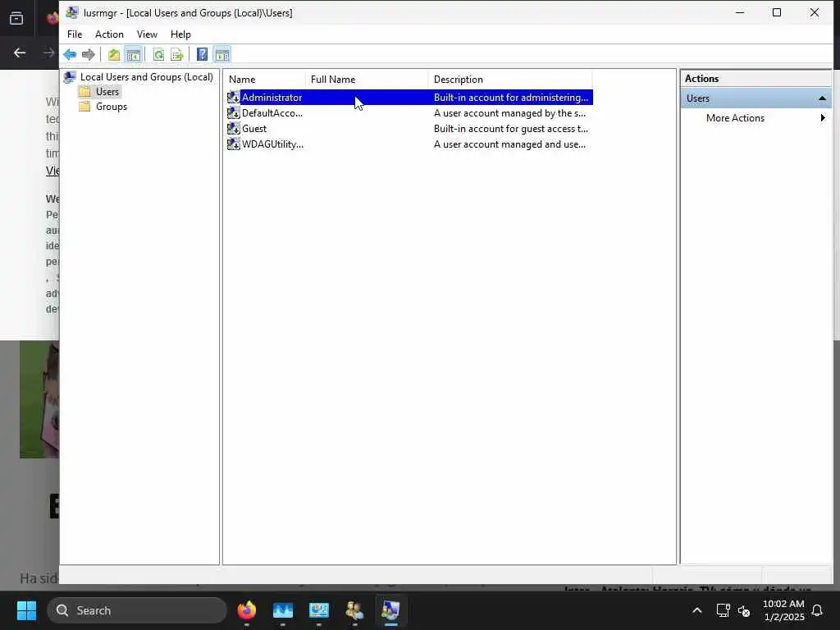Click the taskbar Search box
The width and height of the screenshot is (840, 630).
click(x=137, y=610)
